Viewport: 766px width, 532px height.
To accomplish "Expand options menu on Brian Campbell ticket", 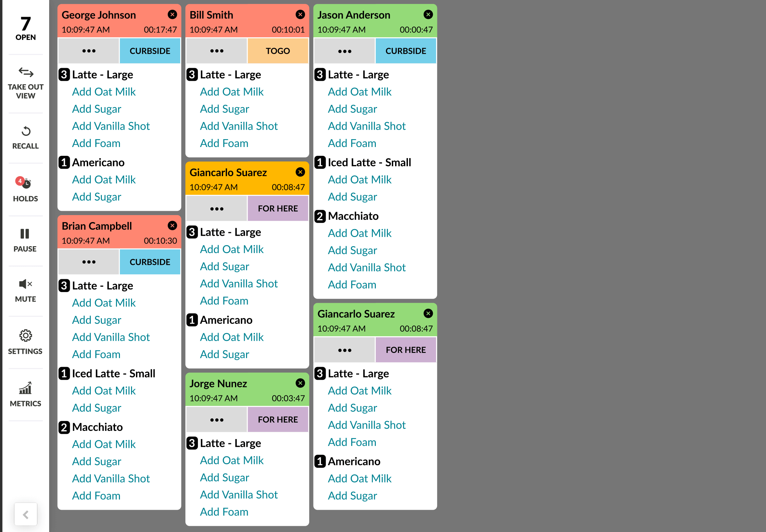I will pyautogui.click(x=89, y=262).
